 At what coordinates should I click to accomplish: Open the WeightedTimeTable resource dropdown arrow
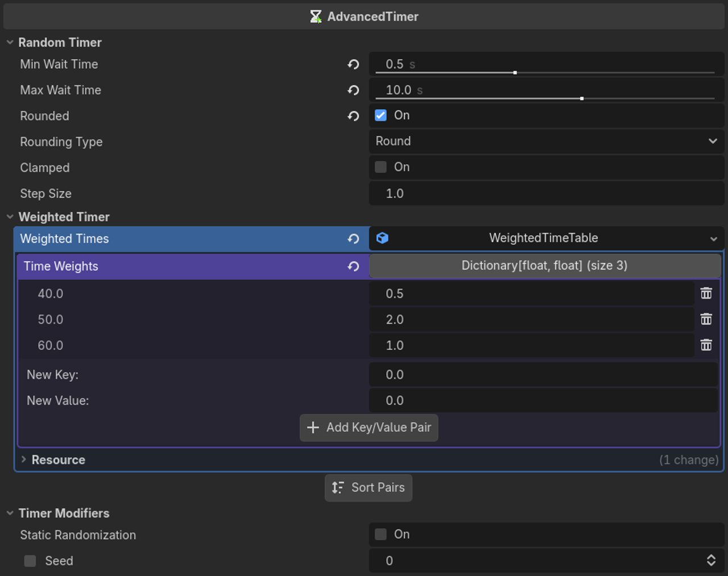click(x=713, y=239)
